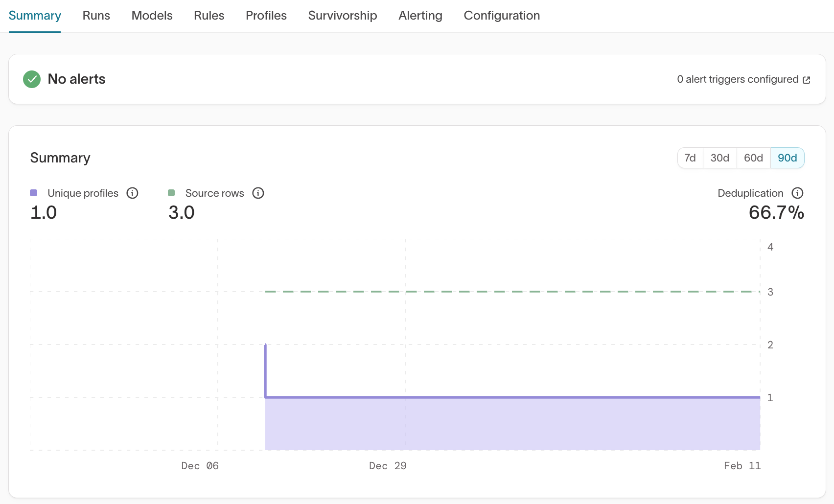
Task: Navigate to the Configuration tab
Action: [x=501, y=16]
